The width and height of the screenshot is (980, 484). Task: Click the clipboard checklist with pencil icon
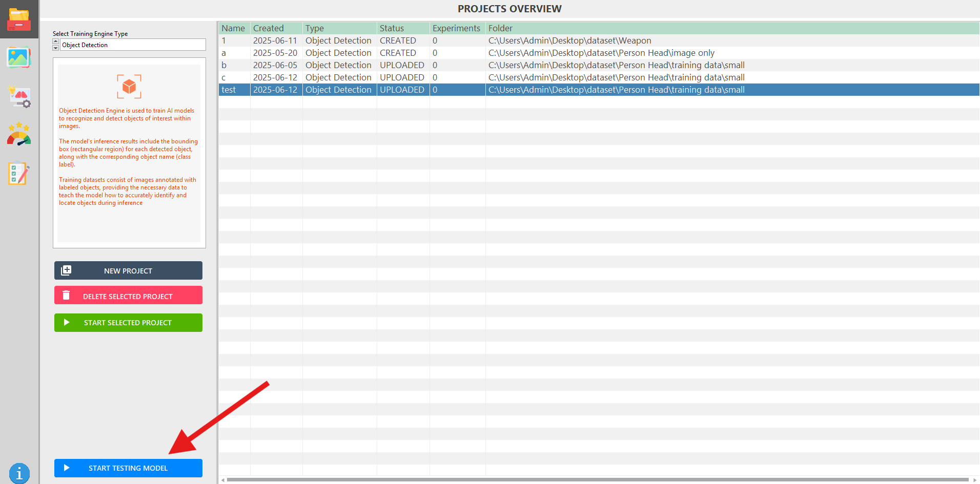click(19, 174)
